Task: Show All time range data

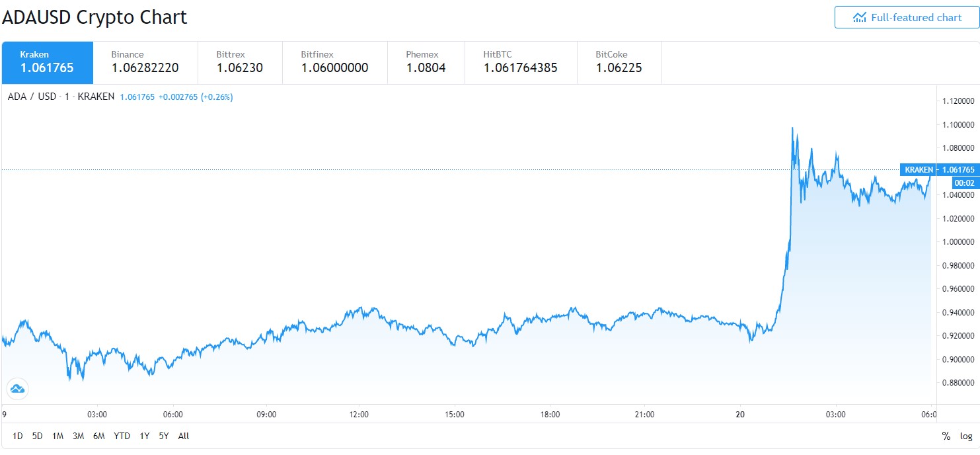Action: click(184, 436)
